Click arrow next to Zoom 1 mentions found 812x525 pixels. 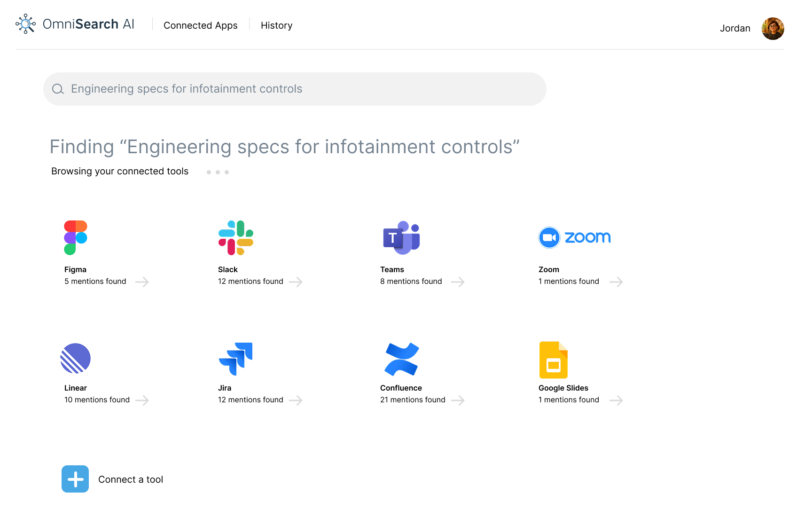pos(616,282)
